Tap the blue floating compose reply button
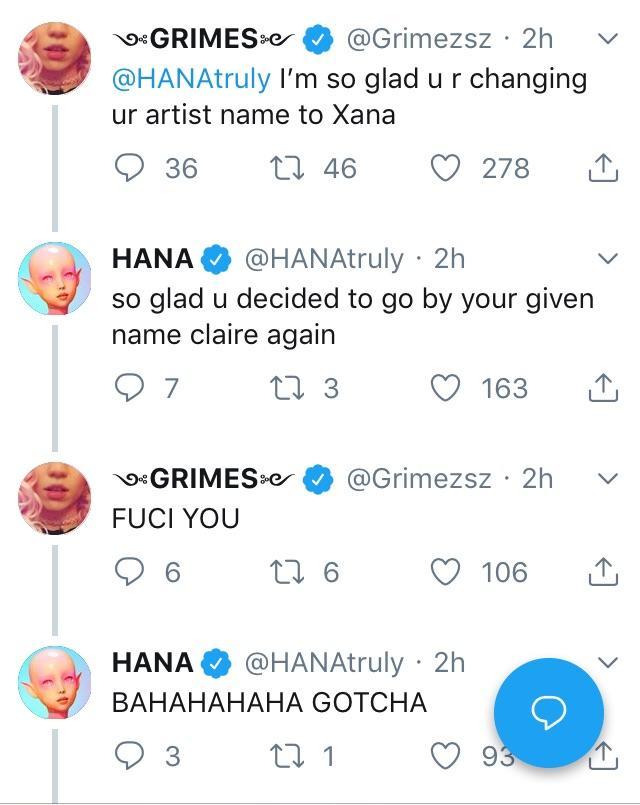This screenshot has width=640, height=805. [548, 712]
